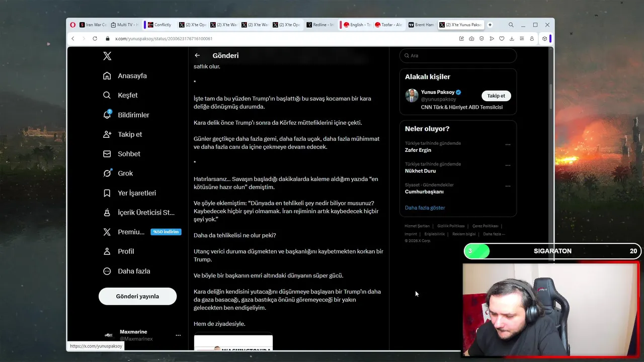Image resolution: width=644 pixels, height=362 pixels.
Task: Open options for Cumhurbaşkanı trend
Action: [x=508, y=186]
